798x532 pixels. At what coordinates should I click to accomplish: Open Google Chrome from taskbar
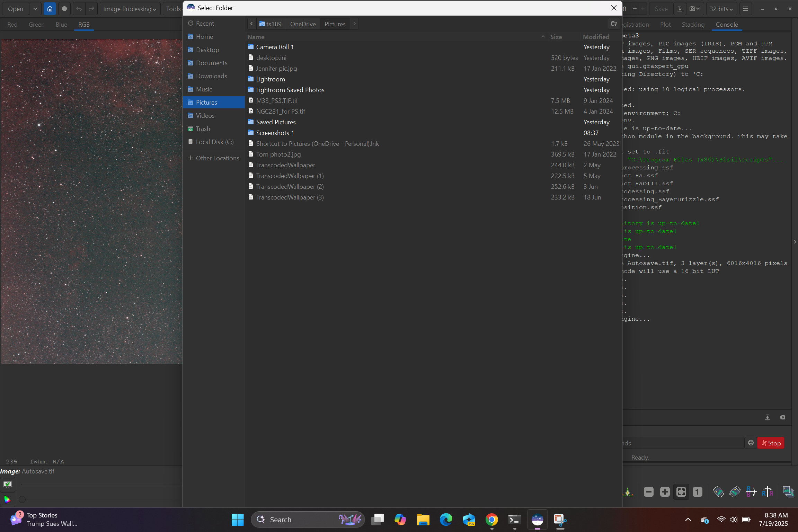pyautogui.click(x=492, y=520)
